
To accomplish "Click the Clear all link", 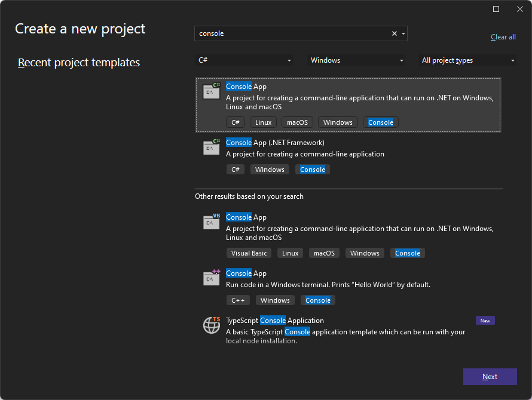I will (503, 36).
